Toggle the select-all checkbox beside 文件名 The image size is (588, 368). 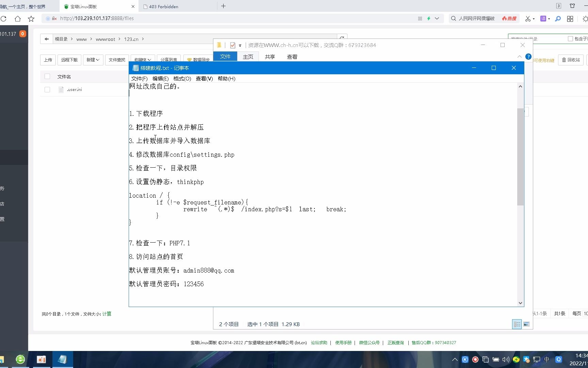[47, 77]
